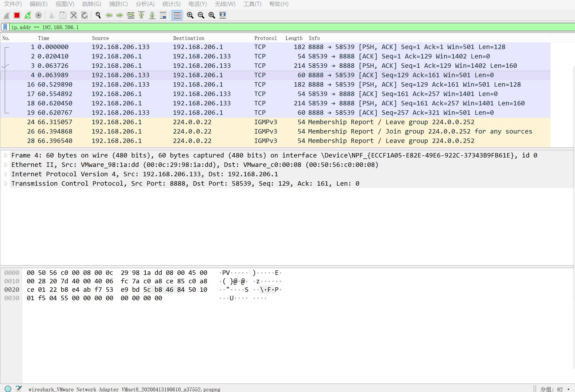Select IGMPv3 packet 26 Join group
Screen dimensions: 575x392
(275, 132)
